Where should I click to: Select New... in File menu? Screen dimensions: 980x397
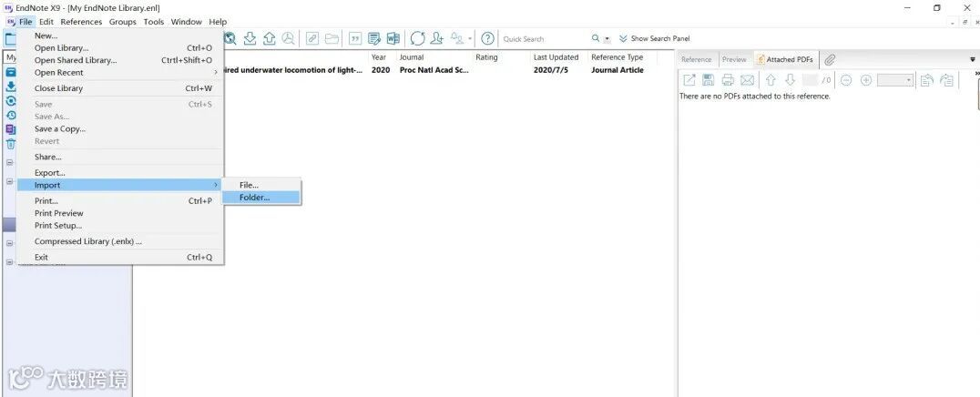click(119, 36)
